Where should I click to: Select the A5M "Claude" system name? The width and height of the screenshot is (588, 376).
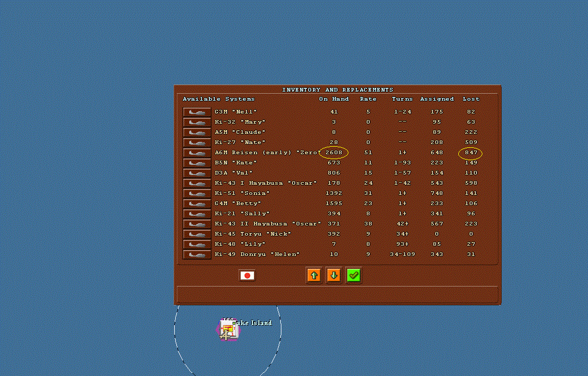[x=240, y=132]
